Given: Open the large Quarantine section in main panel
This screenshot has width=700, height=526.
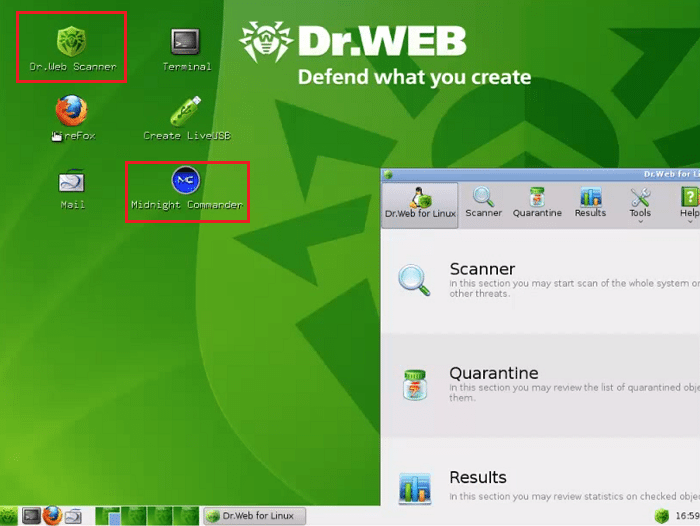Looking at the screenshot, I should [540, 385].
